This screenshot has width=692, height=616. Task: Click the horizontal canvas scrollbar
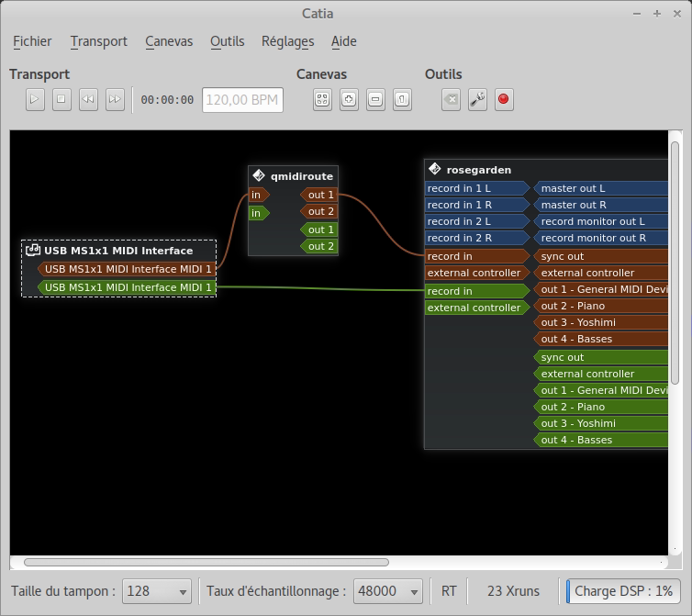pyautogui.click(x=206, y=562)
